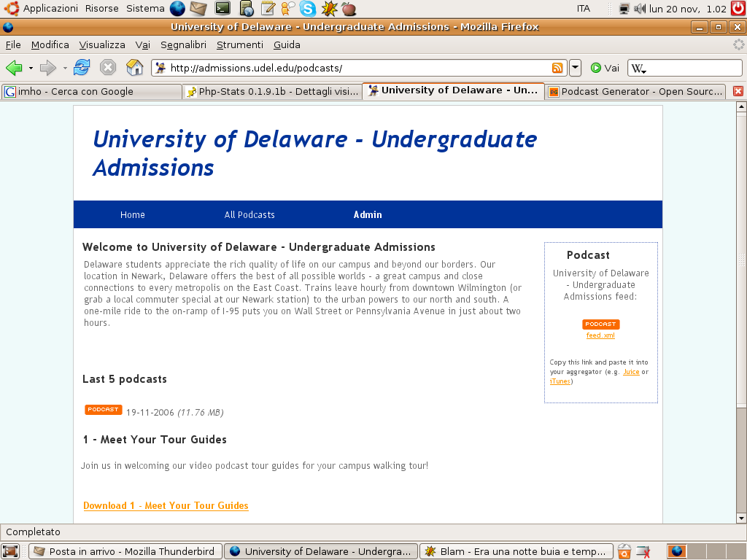Open the feed subscription dropdown beside the RSS icon

pyautogui.click(x=573, y=67)
